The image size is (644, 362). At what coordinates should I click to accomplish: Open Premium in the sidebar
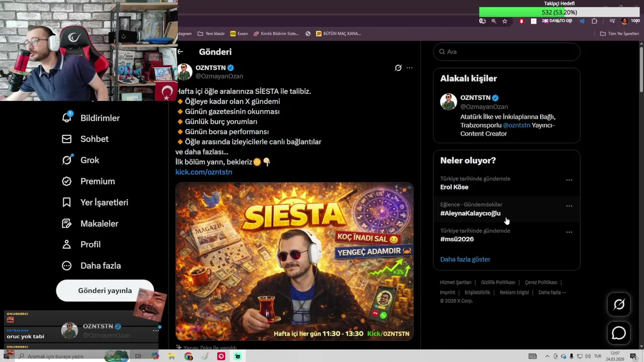click(88, 181)
